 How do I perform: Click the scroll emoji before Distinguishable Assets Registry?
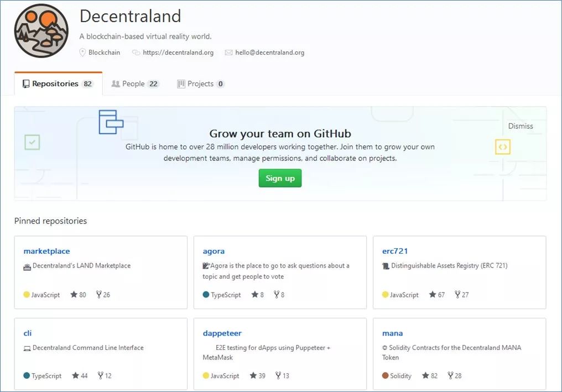pos(386,266)
